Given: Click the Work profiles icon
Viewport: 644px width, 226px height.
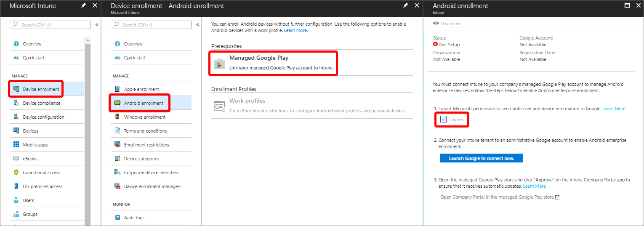Looking at the screenshot, I should 219,106.
